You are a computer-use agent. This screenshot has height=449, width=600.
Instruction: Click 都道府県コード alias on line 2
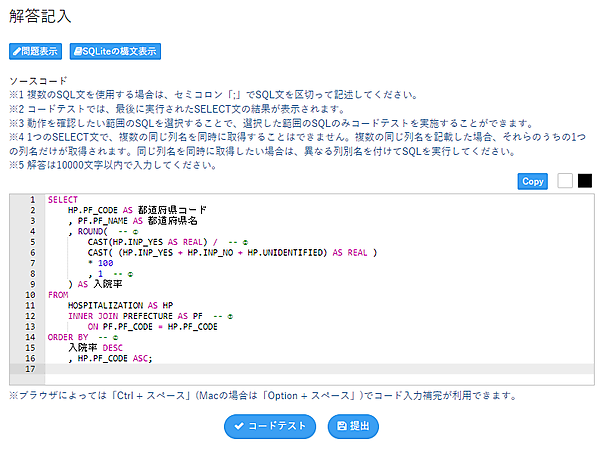[172, 210]
